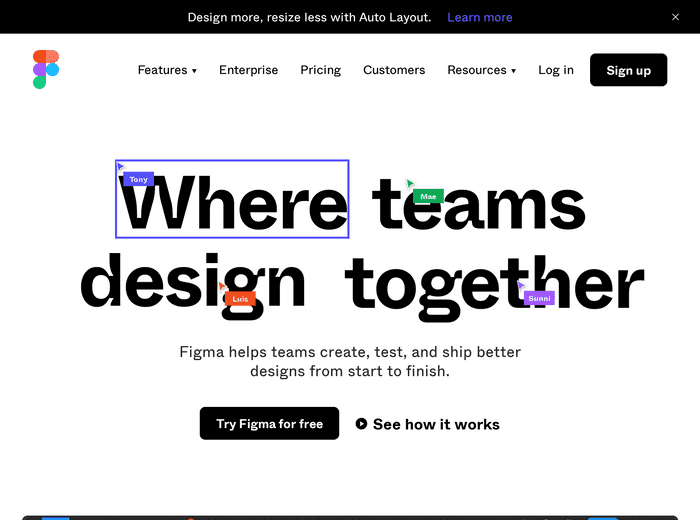Screen dimensions: 700x520
Task: Go to Pricing
Action: [321, 70]
